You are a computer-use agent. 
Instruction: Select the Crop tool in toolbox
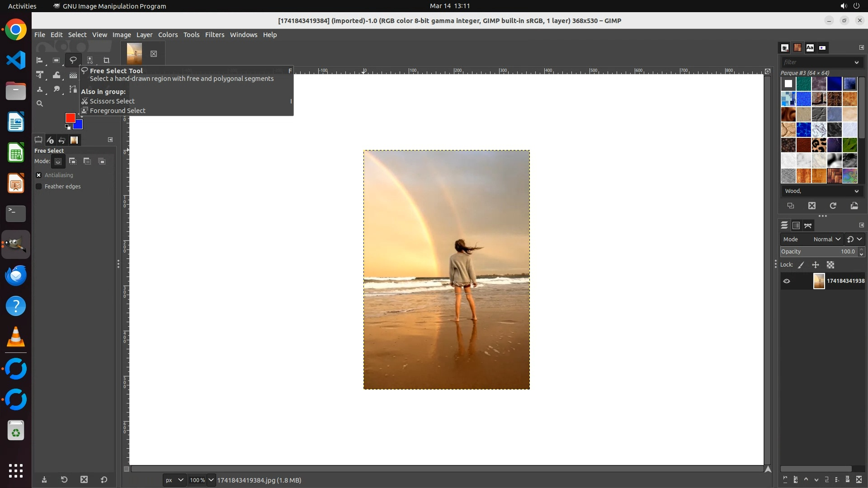coord(106,60)
